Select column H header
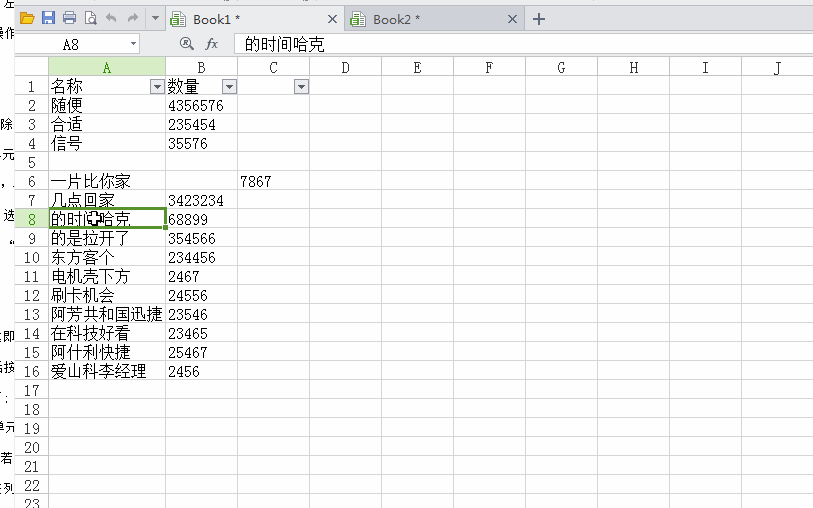This screenshot has height=508, width=813. 634,67
